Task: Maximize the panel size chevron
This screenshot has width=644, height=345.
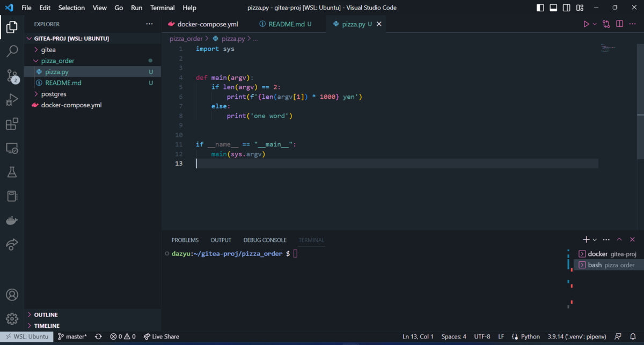Action: point(619,240)
